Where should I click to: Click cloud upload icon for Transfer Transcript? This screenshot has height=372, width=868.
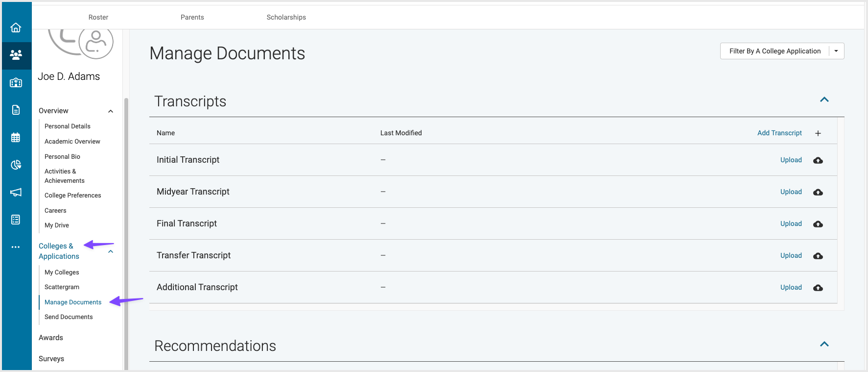[x=818, y=256]
